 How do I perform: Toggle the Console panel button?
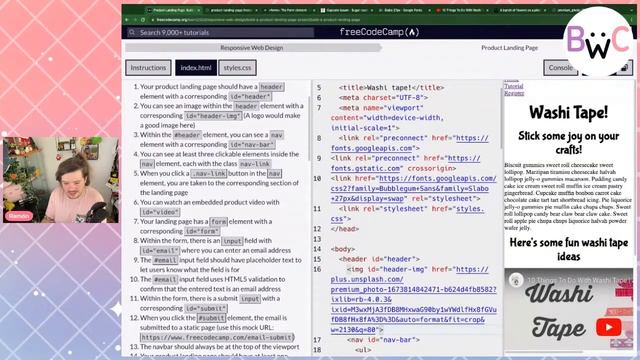(x=560, y=68)
